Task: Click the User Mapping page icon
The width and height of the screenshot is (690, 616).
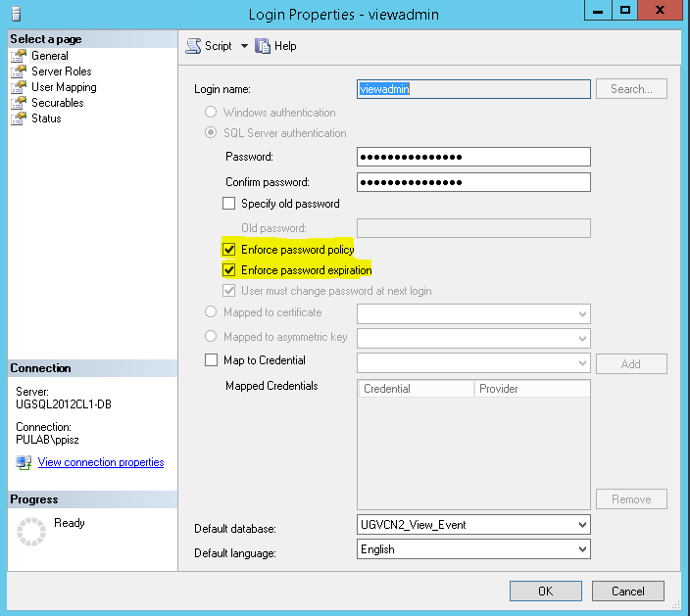Action: point(19,87)
